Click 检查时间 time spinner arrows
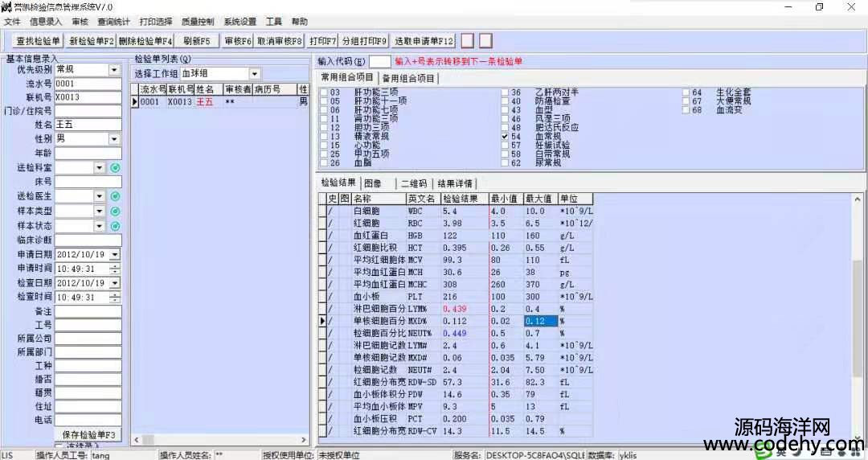The image size is (868, 460). tap(115, 298)
